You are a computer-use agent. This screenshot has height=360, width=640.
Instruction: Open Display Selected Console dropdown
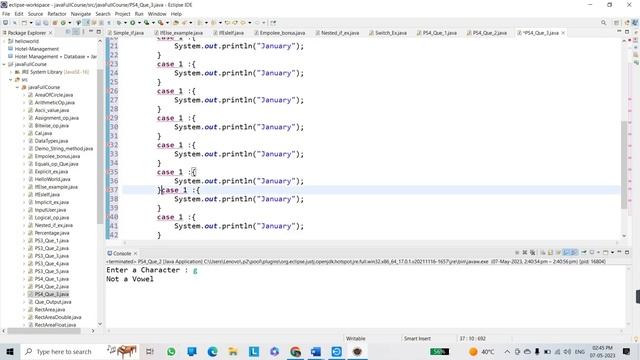click(597, 253)
